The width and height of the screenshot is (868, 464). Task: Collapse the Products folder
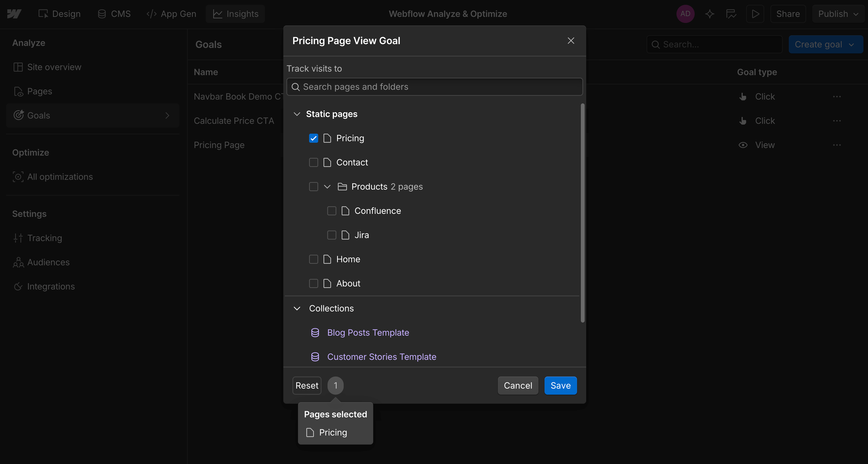point(327,187)
